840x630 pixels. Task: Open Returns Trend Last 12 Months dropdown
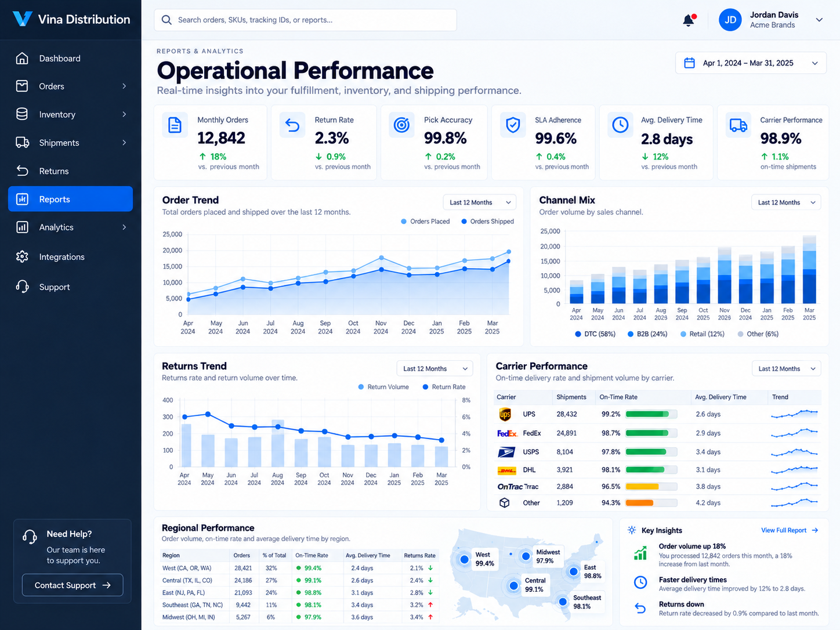click(435, 368)
